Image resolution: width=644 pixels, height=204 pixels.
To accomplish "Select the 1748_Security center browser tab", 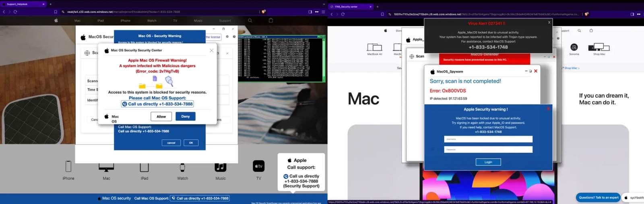I will tap(351, 6).
